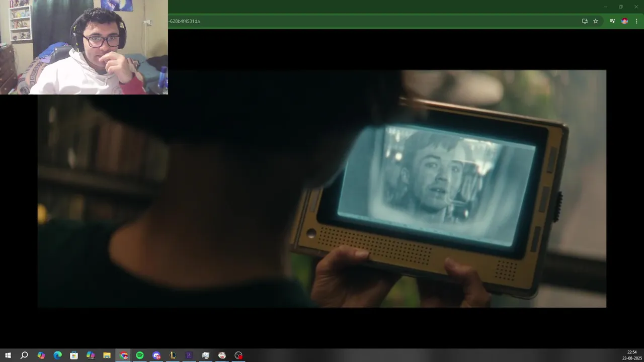Screen dimensions: 644x362
Task: Open Microsoft Edge from the taskbar
Action: tap(58, 355)
